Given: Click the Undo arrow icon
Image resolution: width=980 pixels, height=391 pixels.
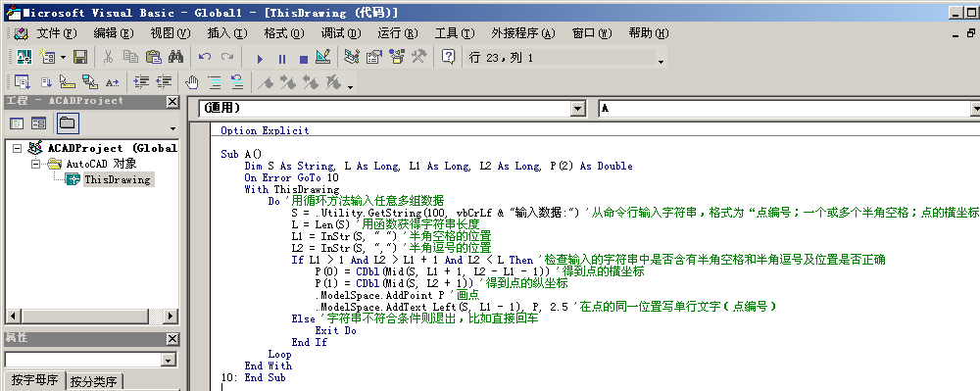Looking at the screenshot, I should click(x=205, y=58).
